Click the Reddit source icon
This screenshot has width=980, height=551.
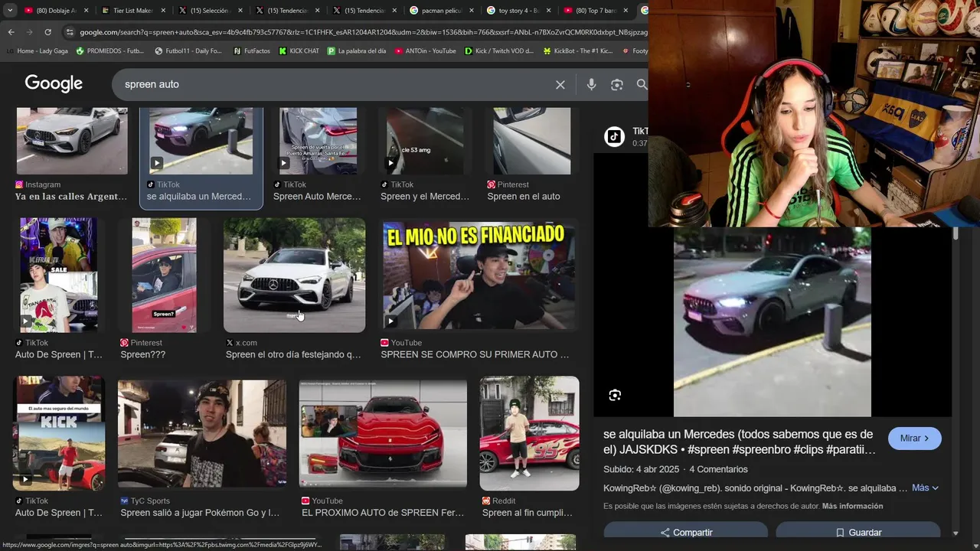(x=486, y=500)
